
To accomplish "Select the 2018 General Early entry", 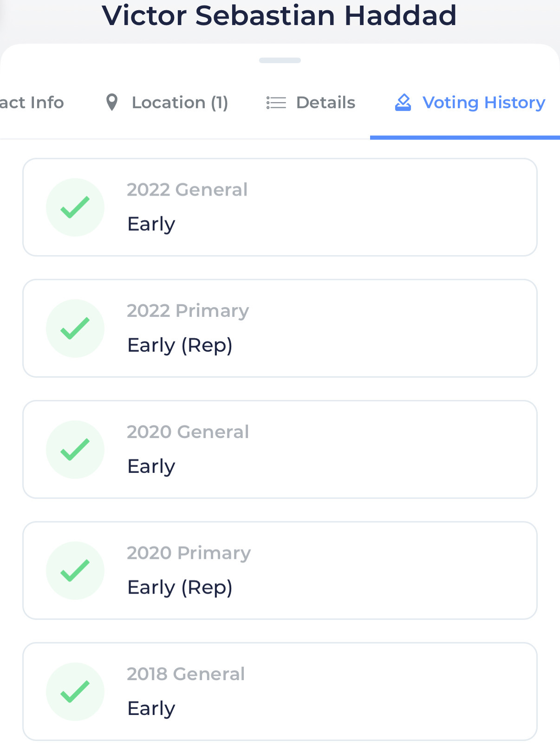I will tap(280, 692).
